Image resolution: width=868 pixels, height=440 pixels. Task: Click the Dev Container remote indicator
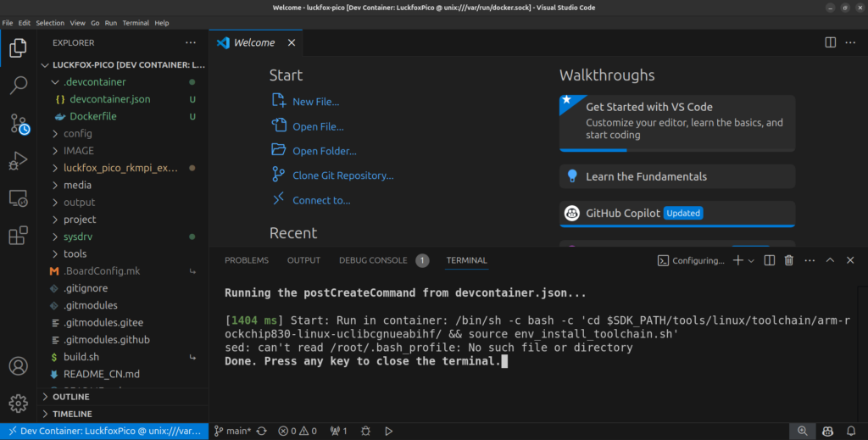[x=104, y=432]
